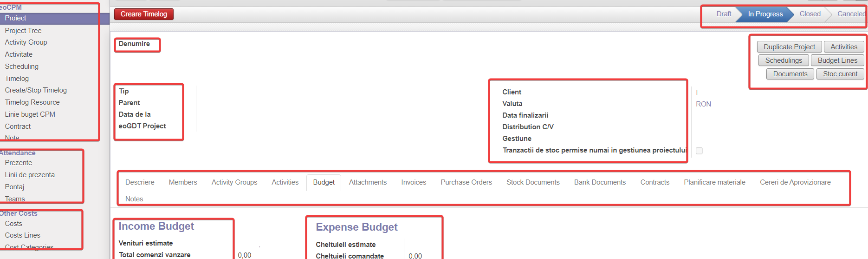The height and width of the screenshot is (259, 868).
Task: Open Project Tree in sidebar
Action: point(23,31)
